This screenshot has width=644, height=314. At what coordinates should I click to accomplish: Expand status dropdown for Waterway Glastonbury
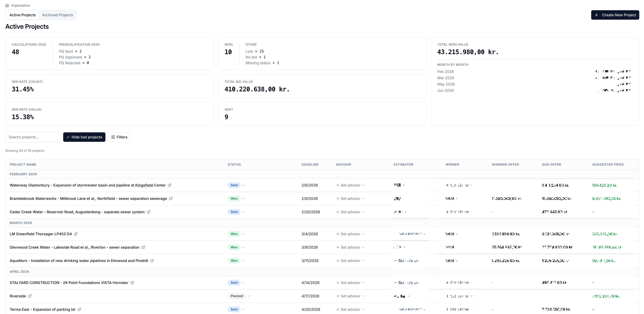pyautogui.click(x=243, y=185)
